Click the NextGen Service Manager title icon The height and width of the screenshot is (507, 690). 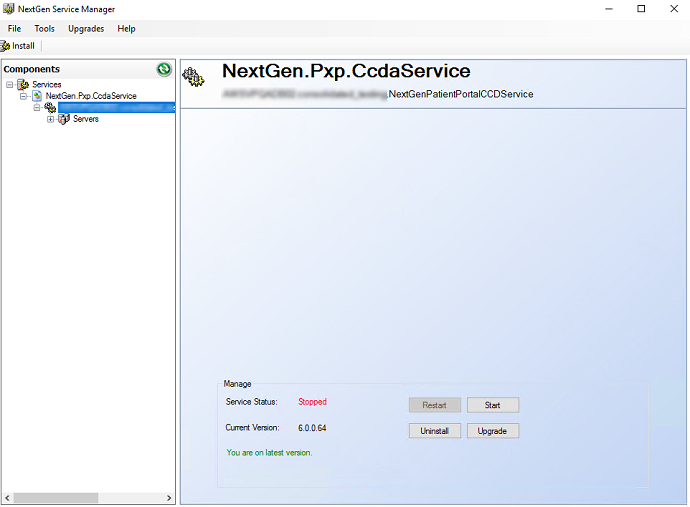tap(8, 9)
